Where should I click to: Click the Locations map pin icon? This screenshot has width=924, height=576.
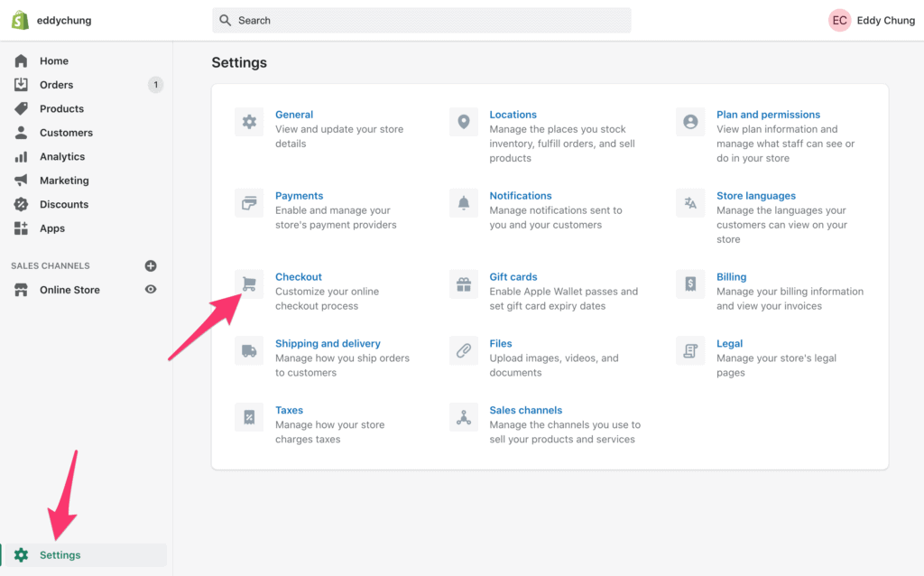click(x=463, y=121)
